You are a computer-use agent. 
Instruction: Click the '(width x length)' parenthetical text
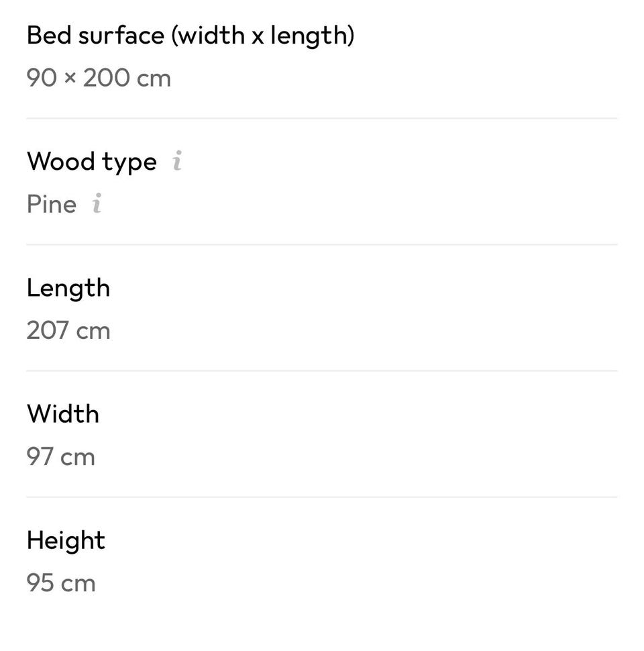click(263, 36)
